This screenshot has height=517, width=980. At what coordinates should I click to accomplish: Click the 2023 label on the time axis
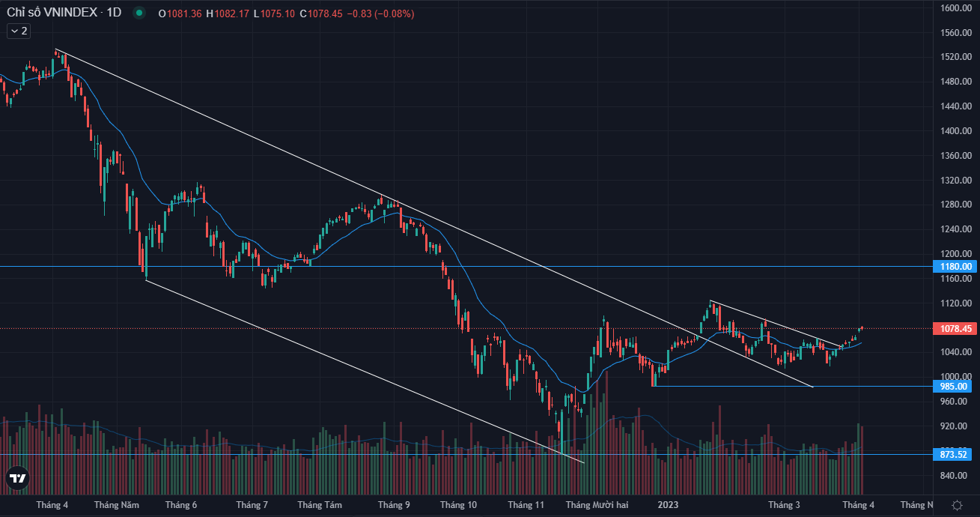668,505
